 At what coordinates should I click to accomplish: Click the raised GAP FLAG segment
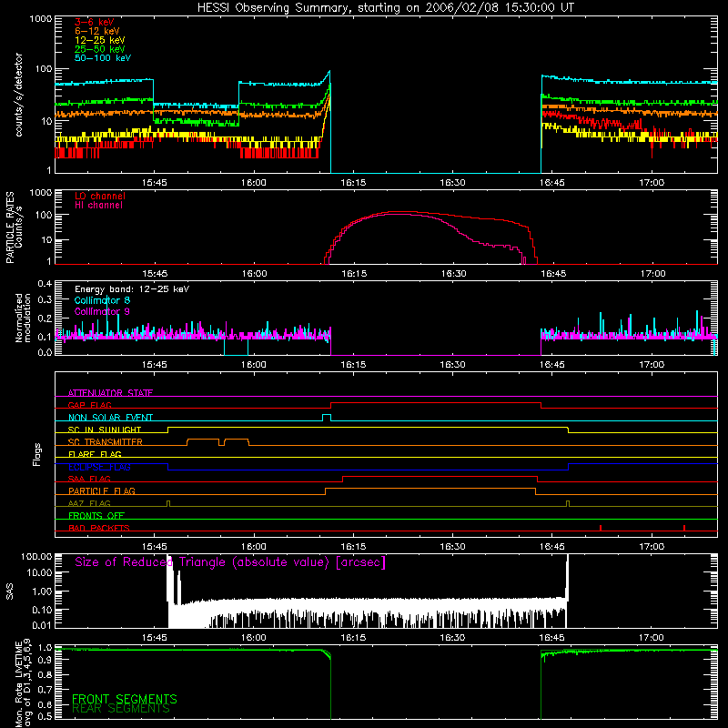[436, 403]
